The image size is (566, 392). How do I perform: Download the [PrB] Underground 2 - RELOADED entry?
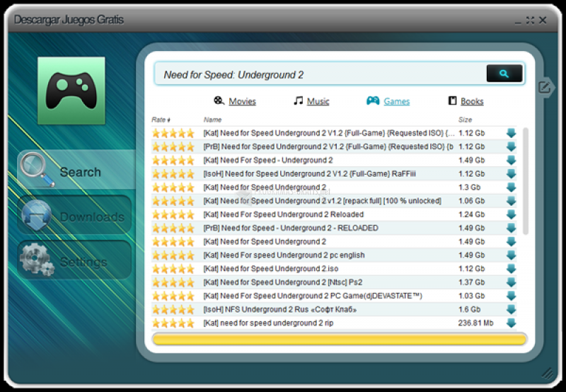[512, 228]
